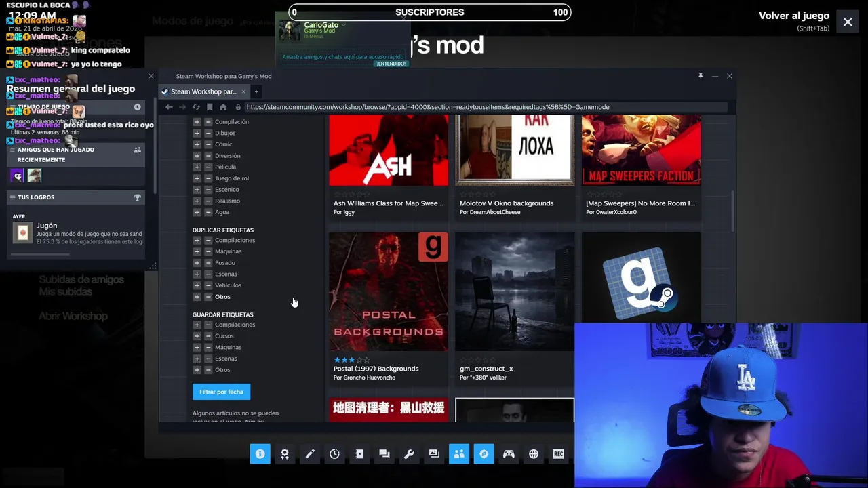
Task: Toggle the friends list icon in toolbar
Action: [459, 454]
